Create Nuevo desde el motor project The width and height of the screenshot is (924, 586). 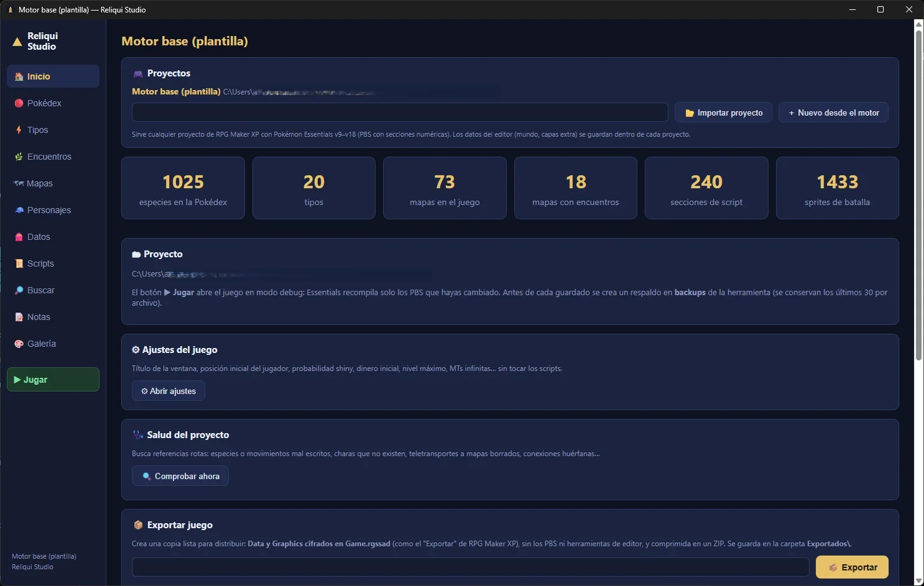(x=833, y=112)
